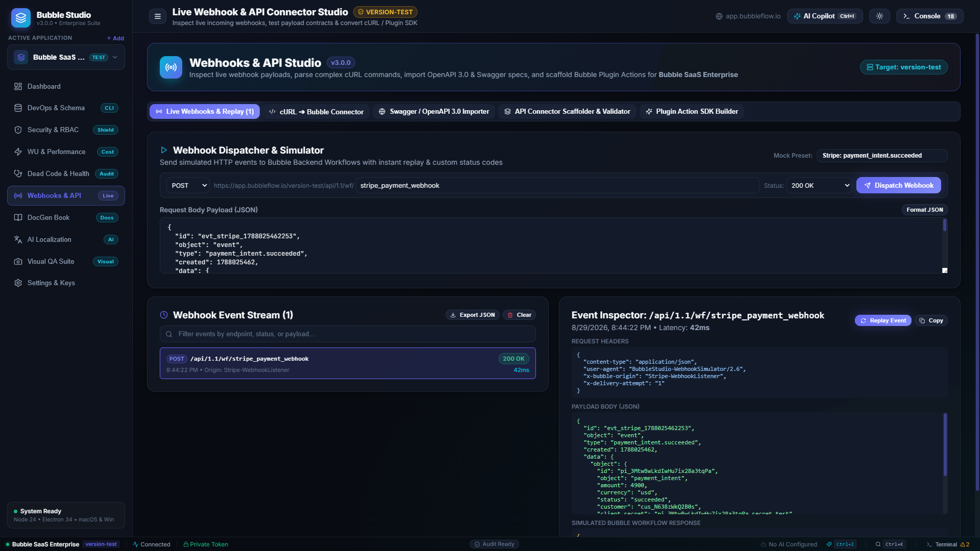This screenshot has width=980, height=551.
Task: Click the sun theme toggle icon
Action: pyautogui.click(x=879, y=16)
